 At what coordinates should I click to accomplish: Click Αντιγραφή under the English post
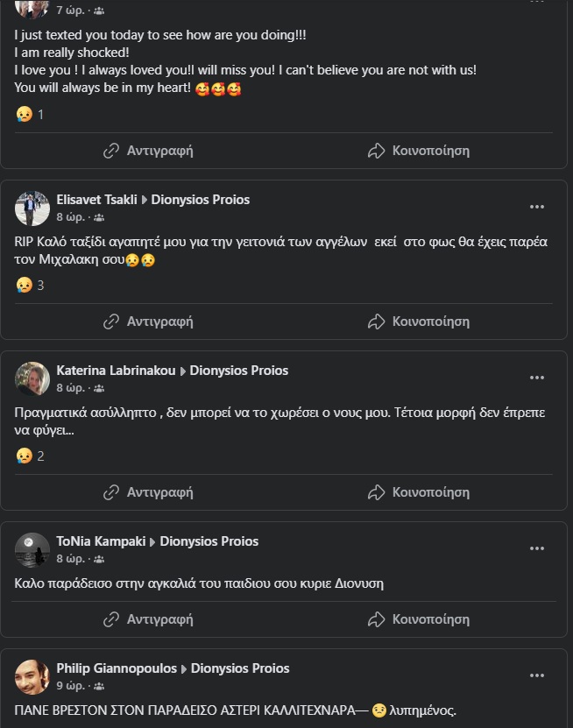pos(148,151)
